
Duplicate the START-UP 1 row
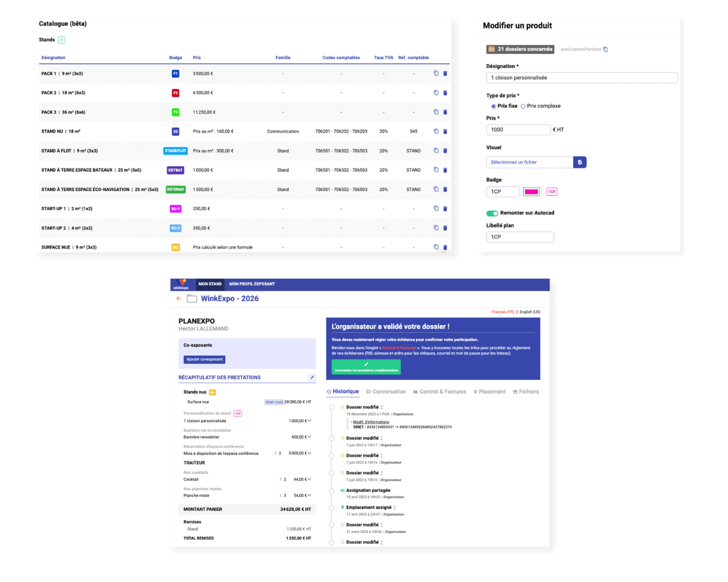[x=436, y=209]
